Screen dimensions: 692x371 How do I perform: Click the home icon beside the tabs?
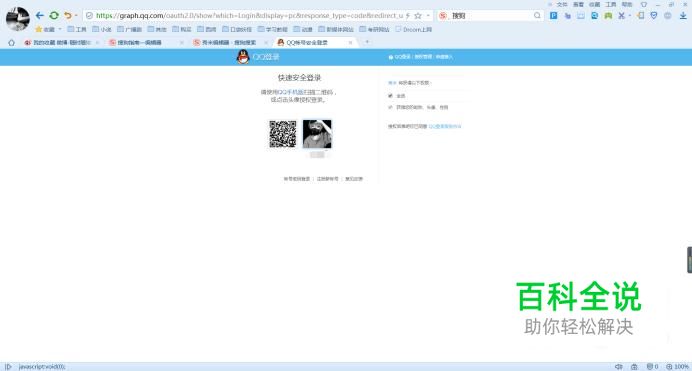click(11, 42)
